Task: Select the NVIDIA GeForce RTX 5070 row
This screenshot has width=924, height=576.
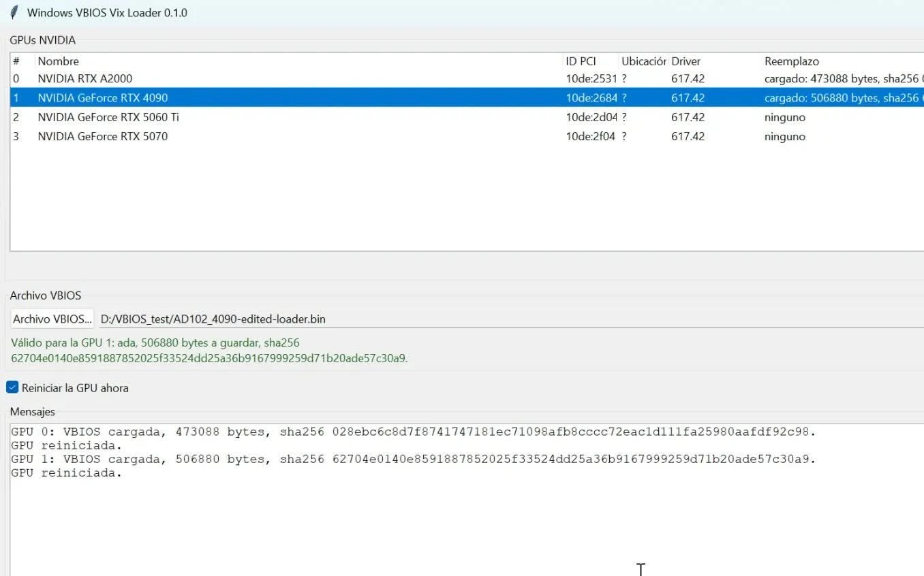Action: (467, 136)
